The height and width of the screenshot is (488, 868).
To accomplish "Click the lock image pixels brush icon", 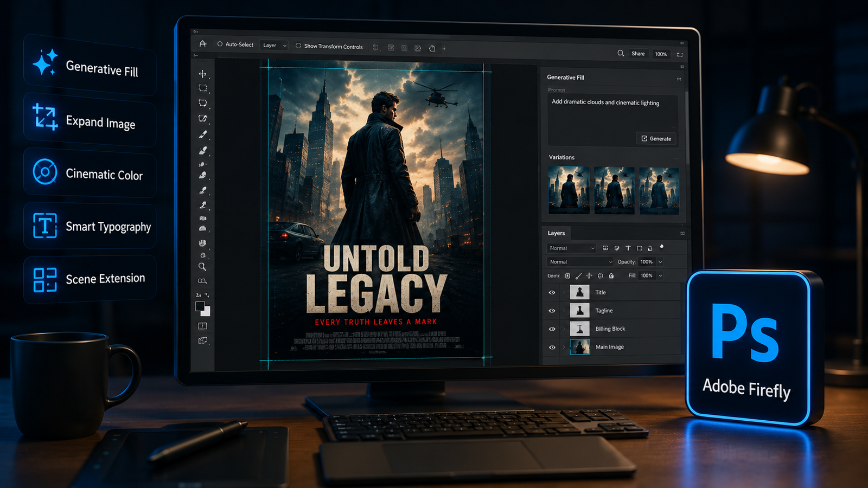I will click(578, 275).
